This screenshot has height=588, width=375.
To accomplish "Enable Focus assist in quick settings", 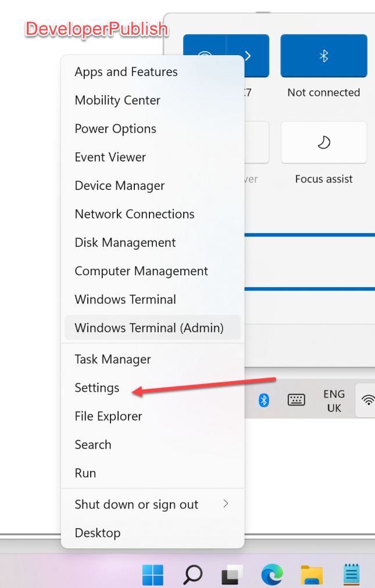I will tap(323, 142).
